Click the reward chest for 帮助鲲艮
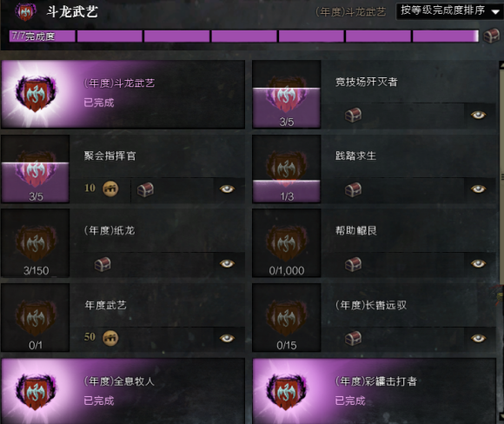Image resolution: width=504 pixels, height=424 pixels. coord(353,264)
